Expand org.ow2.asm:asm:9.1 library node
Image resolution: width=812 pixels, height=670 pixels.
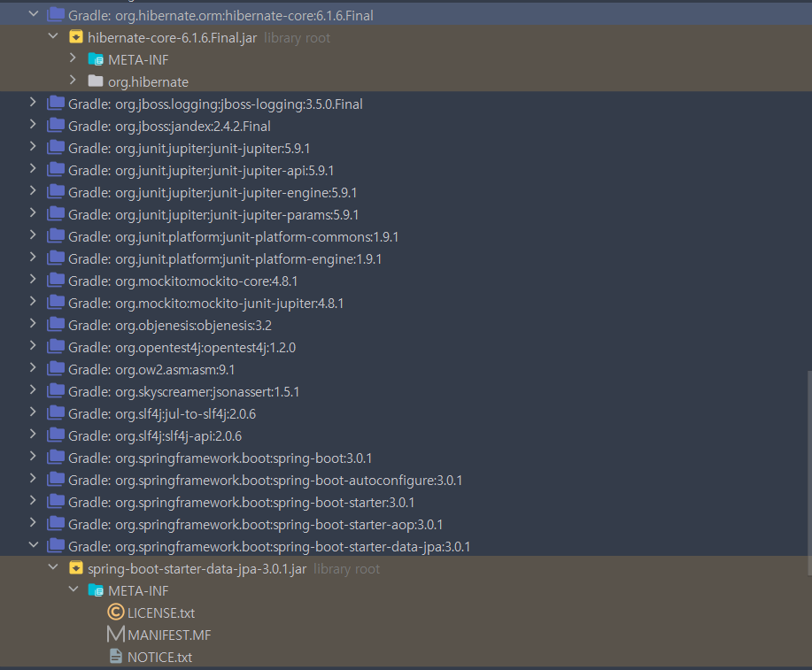point(33,368)
